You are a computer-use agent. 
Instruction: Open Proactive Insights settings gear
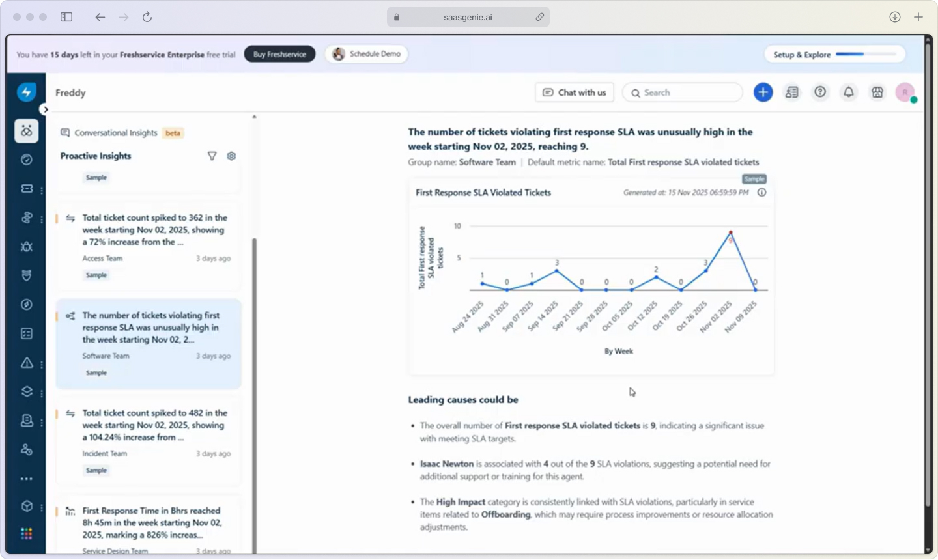coord(231,156)
